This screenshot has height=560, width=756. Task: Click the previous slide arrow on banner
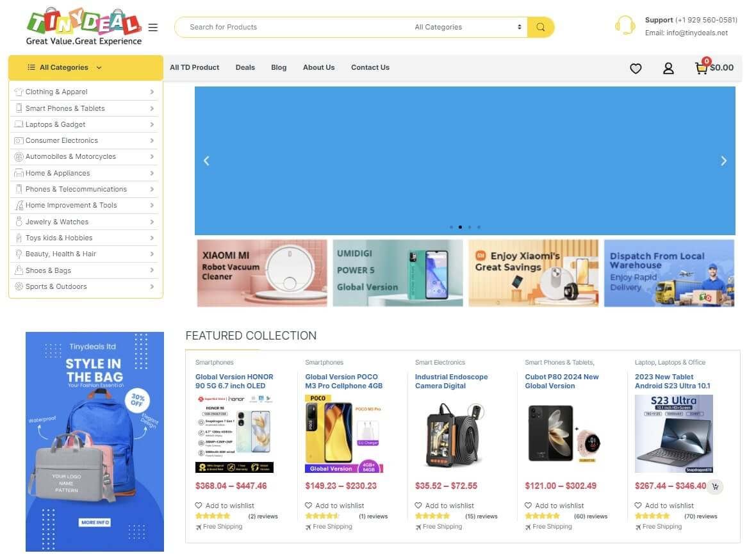pos(206,161)
